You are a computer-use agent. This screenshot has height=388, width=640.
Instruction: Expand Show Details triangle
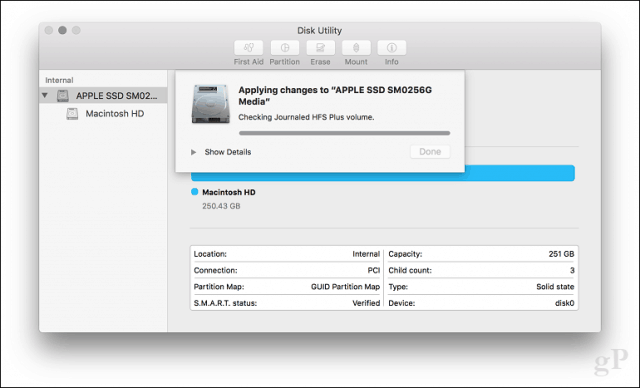[x=193, y=152]
